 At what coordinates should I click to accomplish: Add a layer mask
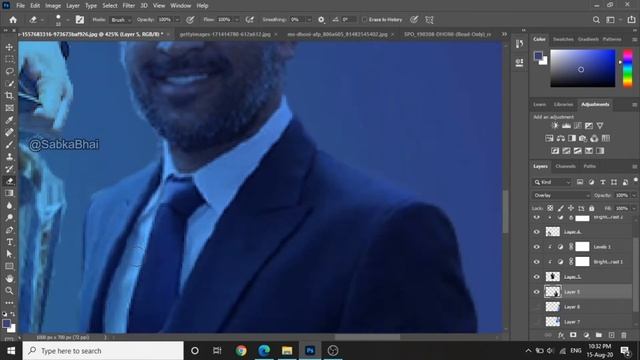tap(573, 335)
